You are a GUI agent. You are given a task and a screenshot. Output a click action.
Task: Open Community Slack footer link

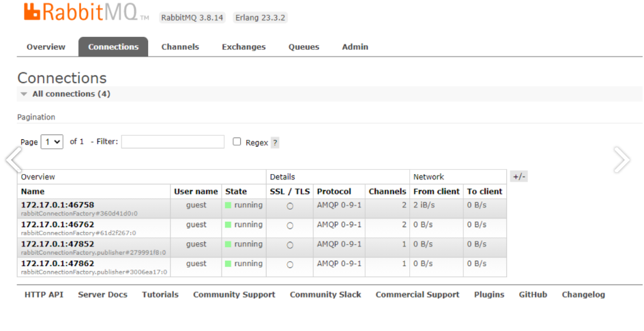(x=325, y=294)
